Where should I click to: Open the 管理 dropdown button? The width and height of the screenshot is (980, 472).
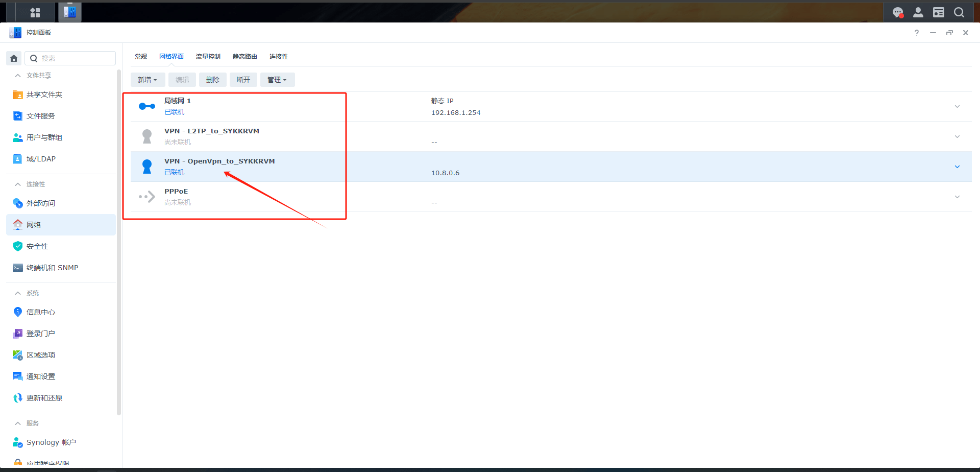coord(277,80)
